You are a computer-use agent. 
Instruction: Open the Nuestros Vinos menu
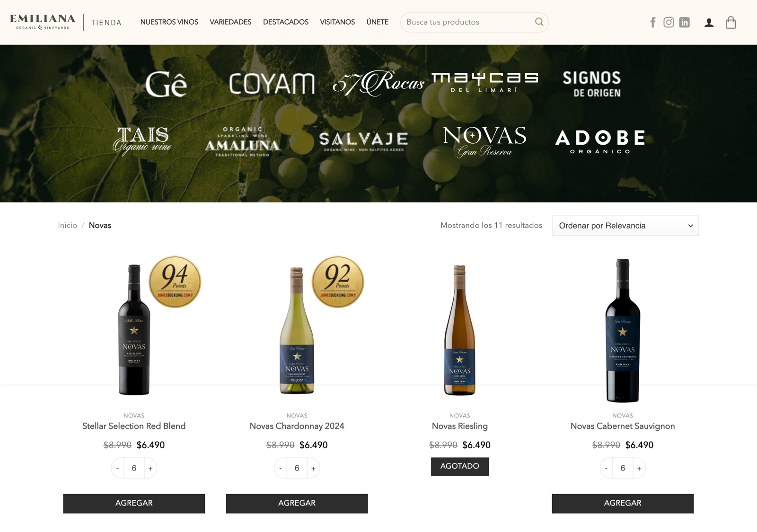(169, 22)
